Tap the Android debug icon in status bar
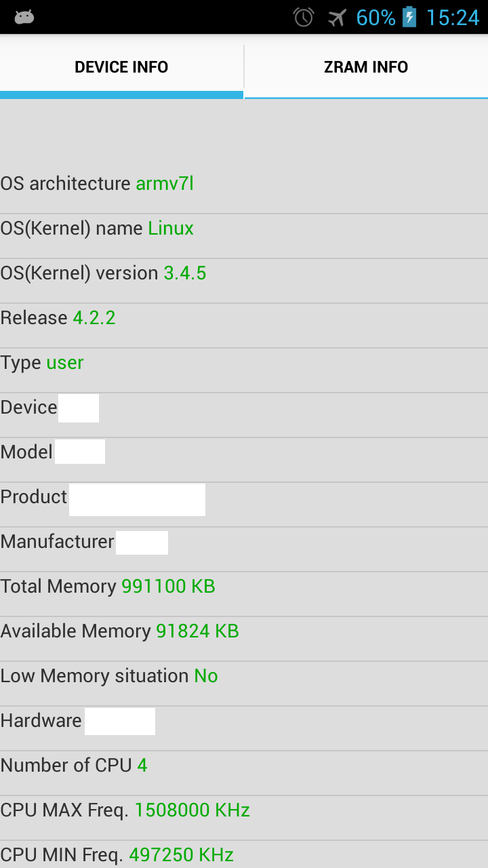 (24, 17)
